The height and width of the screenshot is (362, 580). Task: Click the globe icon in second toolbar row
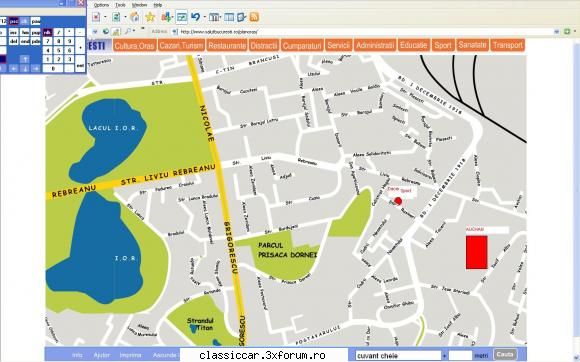(106, 31)
